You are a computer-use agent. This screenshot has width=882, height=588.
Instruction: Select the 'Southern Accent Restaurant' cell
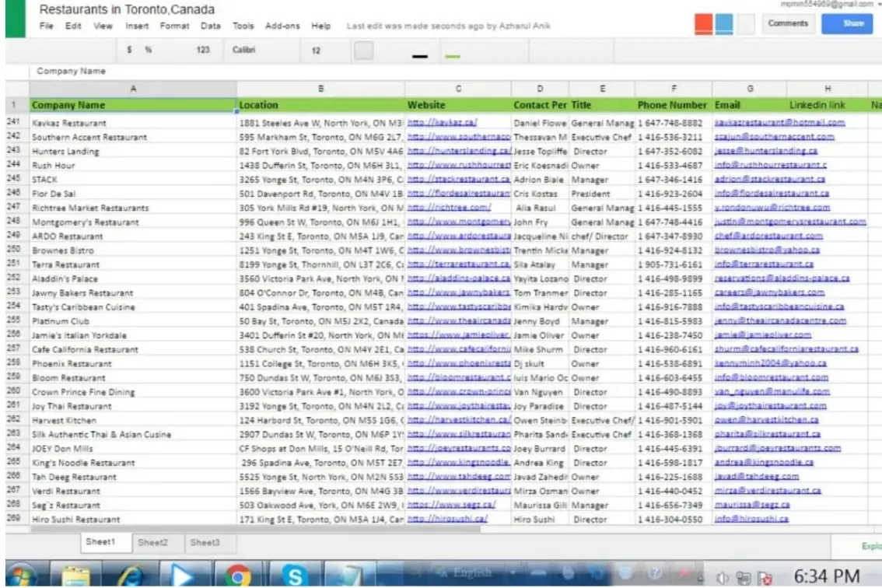pos(133,137)
